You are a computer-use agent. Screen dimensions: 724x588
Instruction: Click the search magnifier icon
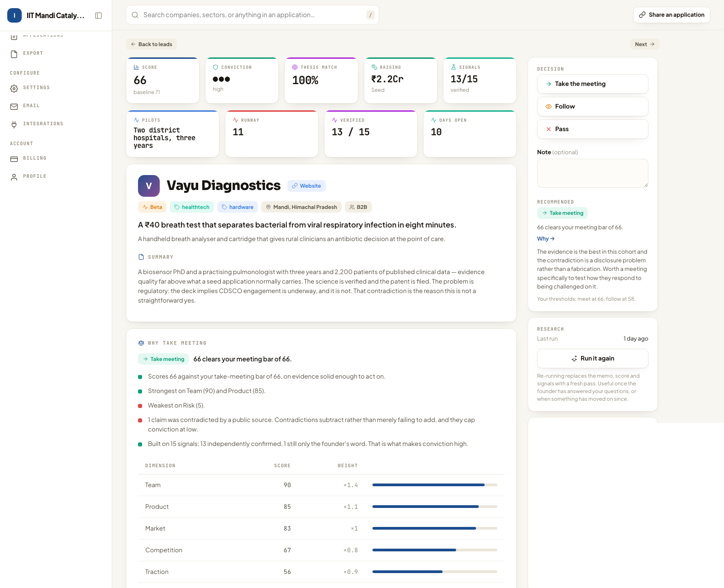tap(135, 15)
